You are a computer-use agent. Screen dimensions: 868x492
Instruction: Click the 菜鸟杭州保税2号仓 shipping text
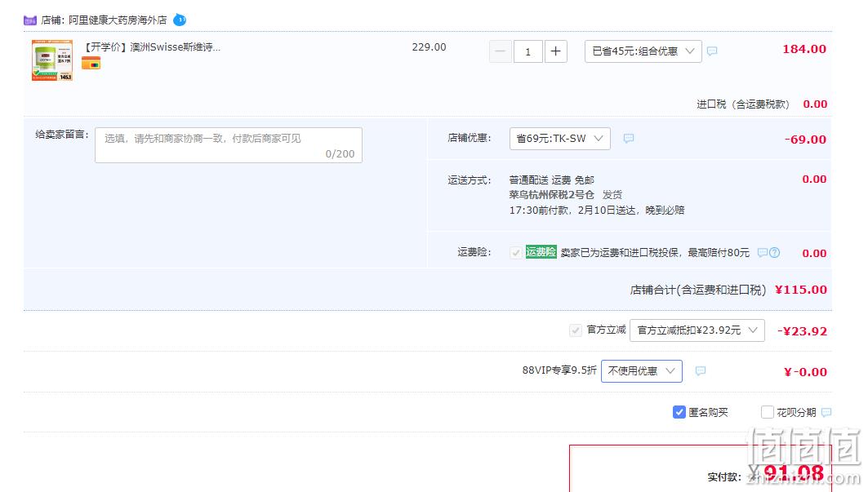tap(551, 195)
